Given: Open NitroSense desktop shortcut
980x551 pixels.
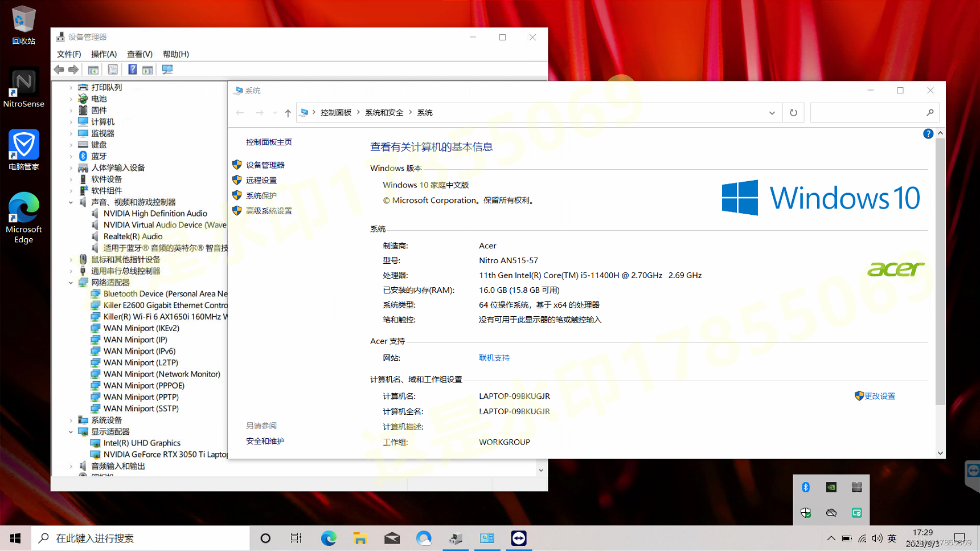Looking at the screenshot, I should pyautogui.click(x=23, y=88).
